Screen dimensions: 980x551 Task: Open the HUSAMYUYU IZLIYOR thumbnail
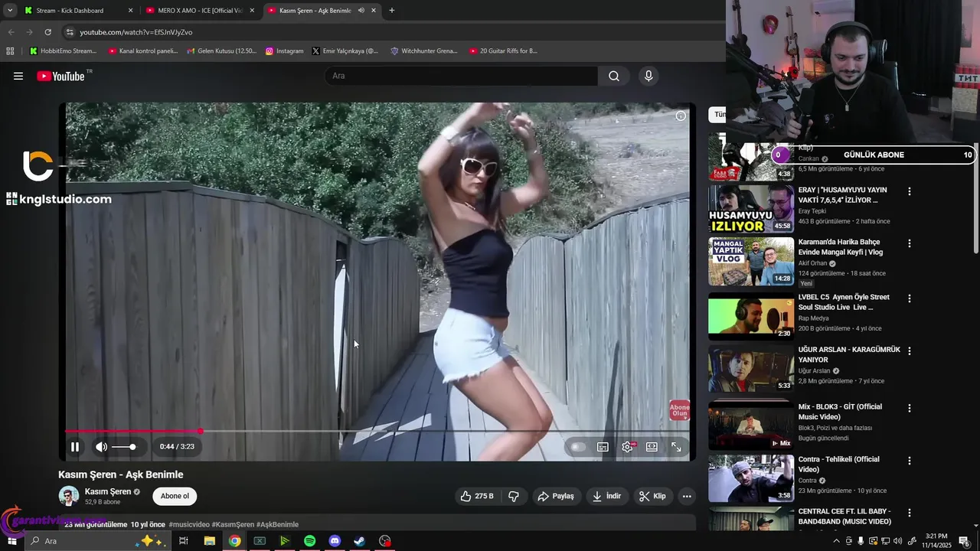tap(751, 208)
